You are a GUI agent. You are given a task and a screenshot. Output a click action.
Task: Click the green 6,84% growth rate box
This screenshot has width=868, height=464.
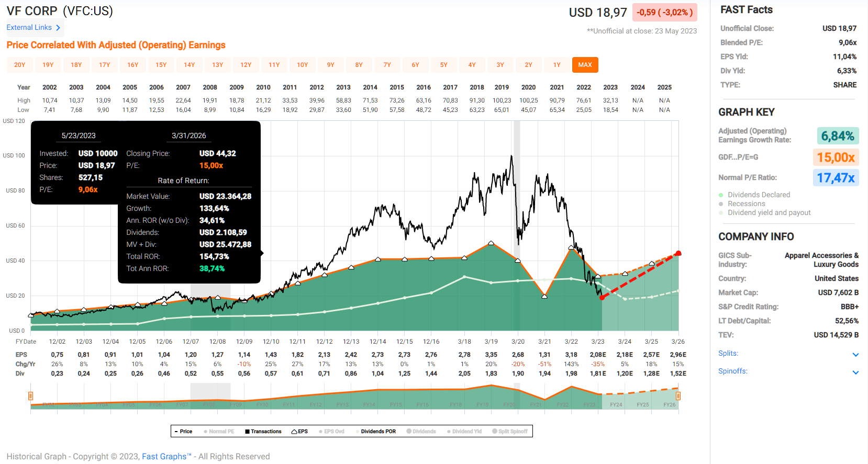pyautogui.click(x=838, y=136)
